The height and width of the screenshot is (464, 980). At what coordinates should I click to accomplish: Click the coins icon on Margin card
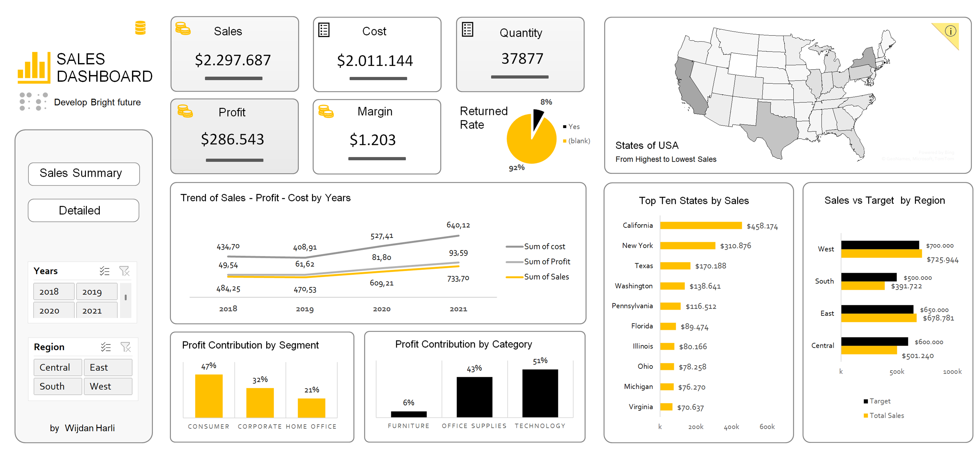pos(326,112)
